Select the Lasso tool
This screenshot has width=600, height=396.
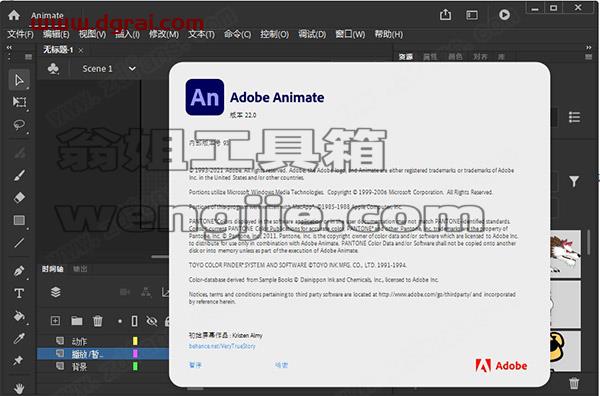pyautogui.click(x=19, y=125)
